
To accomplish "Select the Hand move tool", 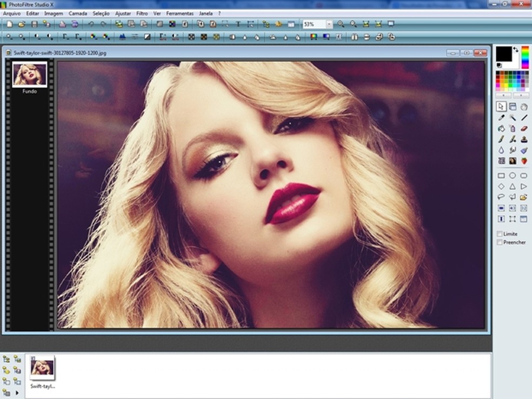I will pos(524,107).
